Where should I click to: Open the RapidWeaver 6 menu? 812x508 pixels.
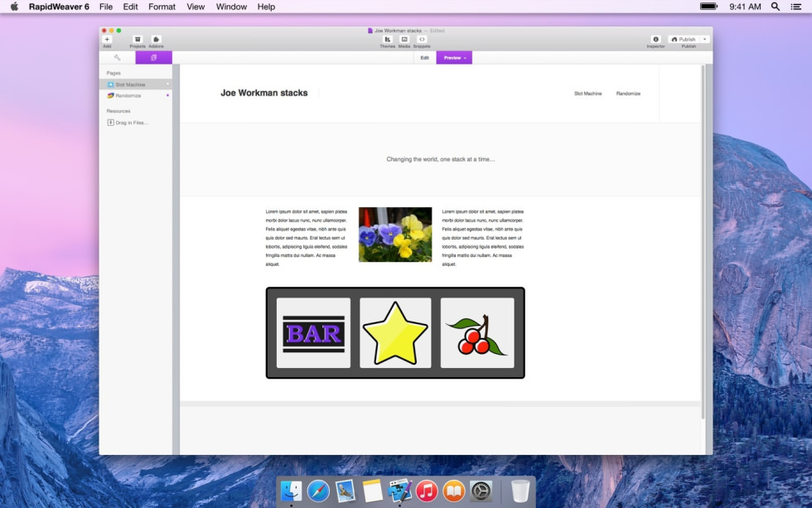tap(59, 7)
